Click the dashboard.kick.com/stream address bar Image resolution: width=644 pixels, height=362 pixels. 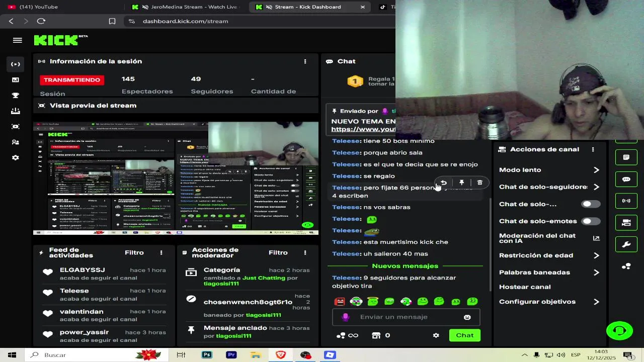coord(185,21)
